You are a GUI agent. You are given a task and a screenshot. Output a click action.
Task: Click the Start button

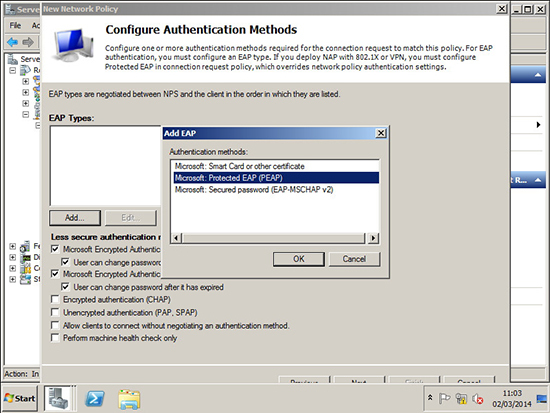20,398
